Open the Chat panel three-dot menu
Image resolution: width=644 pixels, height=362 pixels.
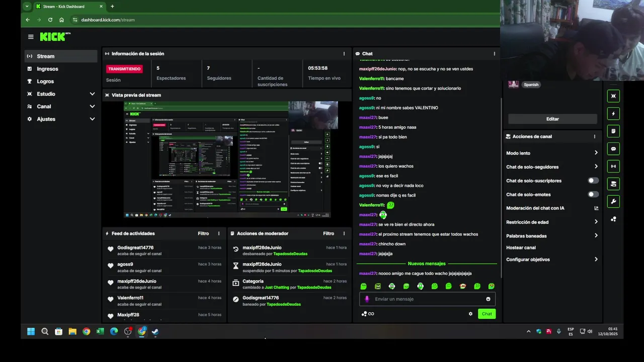click(x=494, y=54)
